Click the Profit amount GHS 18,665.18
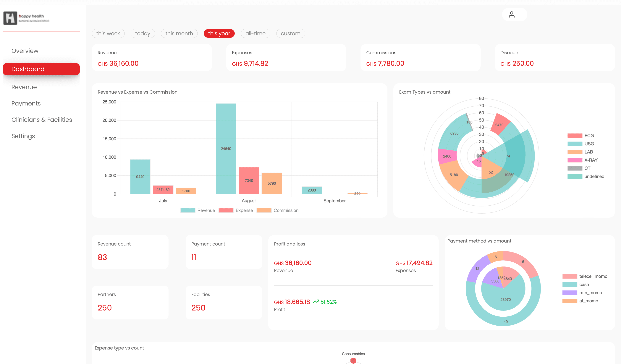The image size is (621, 364). click(x=292, y=302)
